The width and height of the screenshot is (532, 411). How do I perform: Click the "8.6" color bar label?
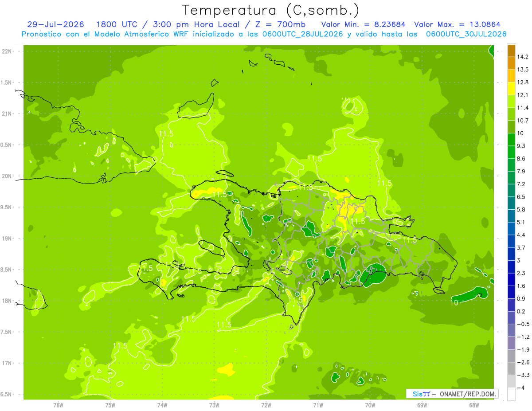click(521, 159)
